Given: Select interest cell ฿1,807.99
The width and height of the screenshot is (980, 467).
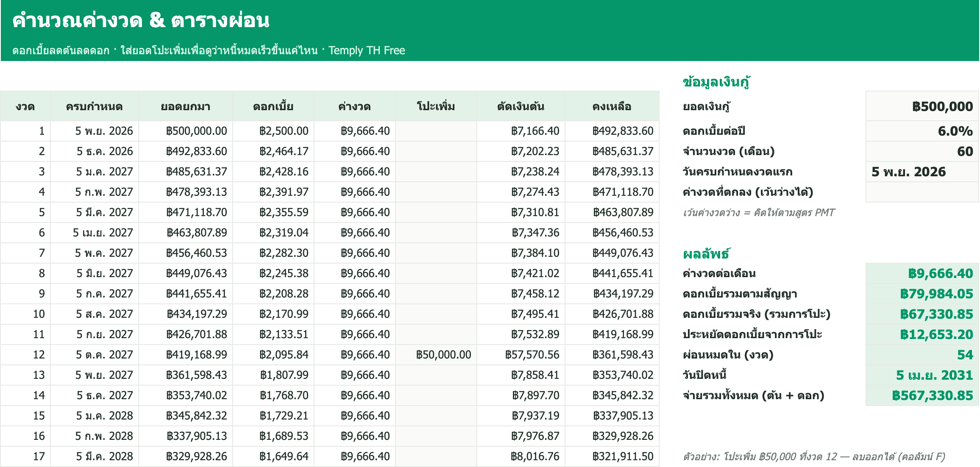Looking at the screenshot, I should (x=273, y=375).
